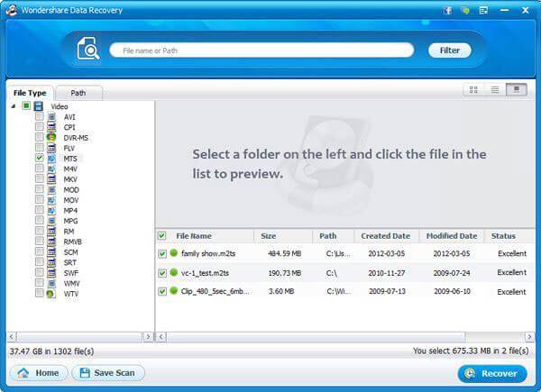Click the 190.73 MB size cell
The width and height of the screenshot is (541, 392).
tap(285, 273)
